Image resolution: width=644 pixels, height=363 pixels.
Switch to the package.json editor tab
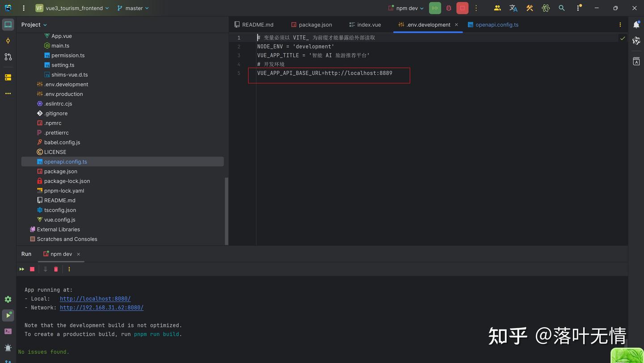click(315, 25)
